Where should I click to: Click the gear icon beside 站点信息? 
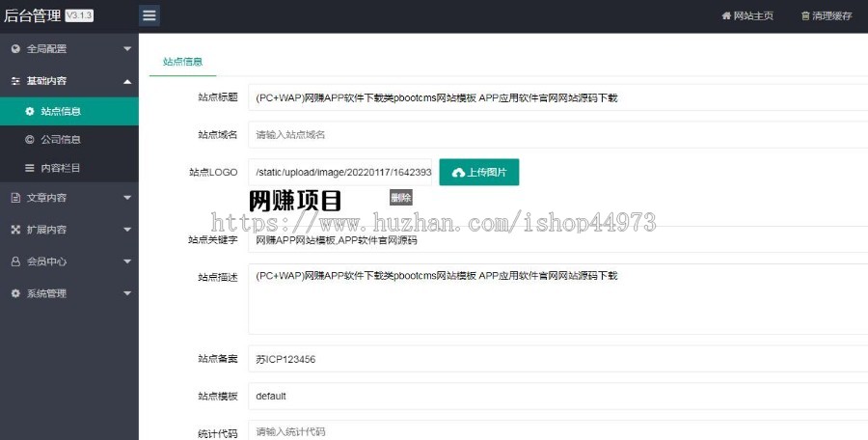(x=30, y=111)
